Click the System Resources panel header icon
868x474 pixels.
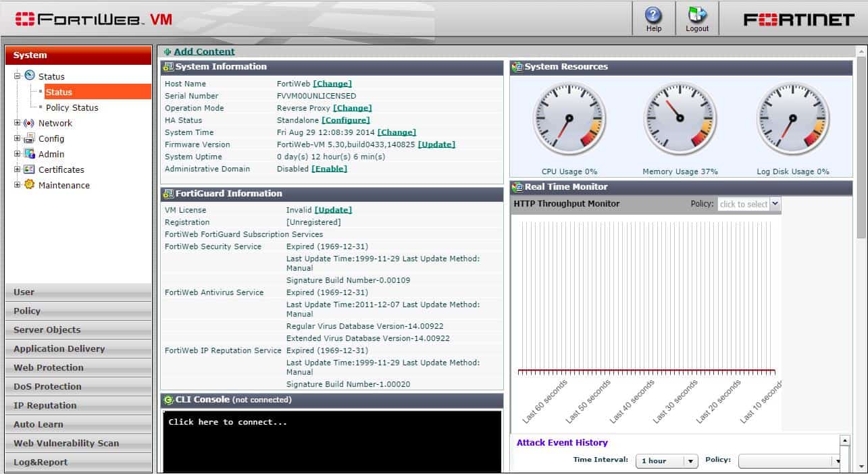517,67
